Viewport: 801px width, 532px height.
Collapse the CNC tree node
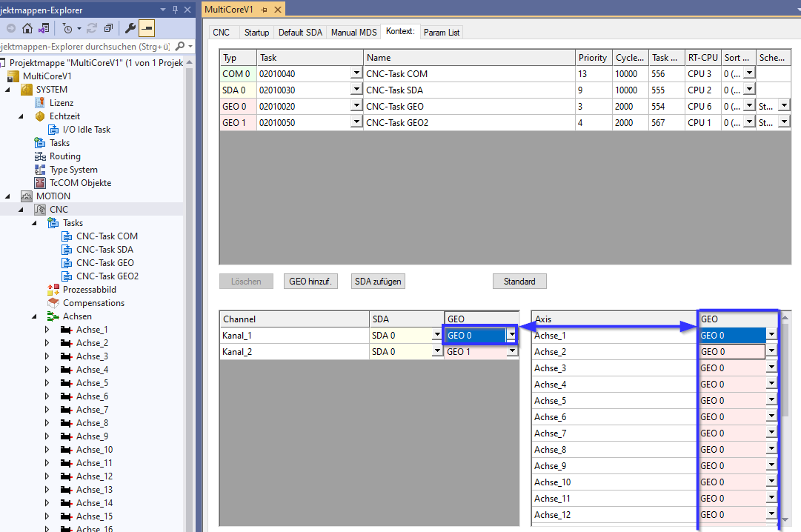[21, 209]
